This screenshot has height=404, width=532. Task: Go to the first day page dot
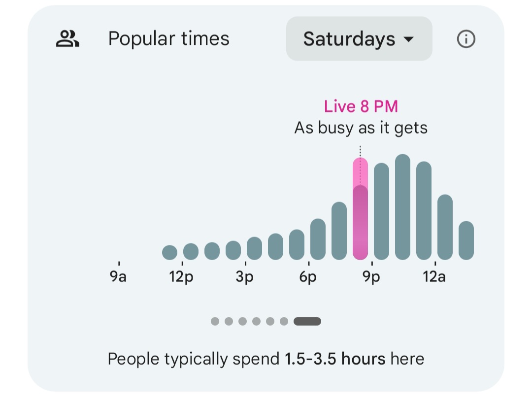[215, 321]
